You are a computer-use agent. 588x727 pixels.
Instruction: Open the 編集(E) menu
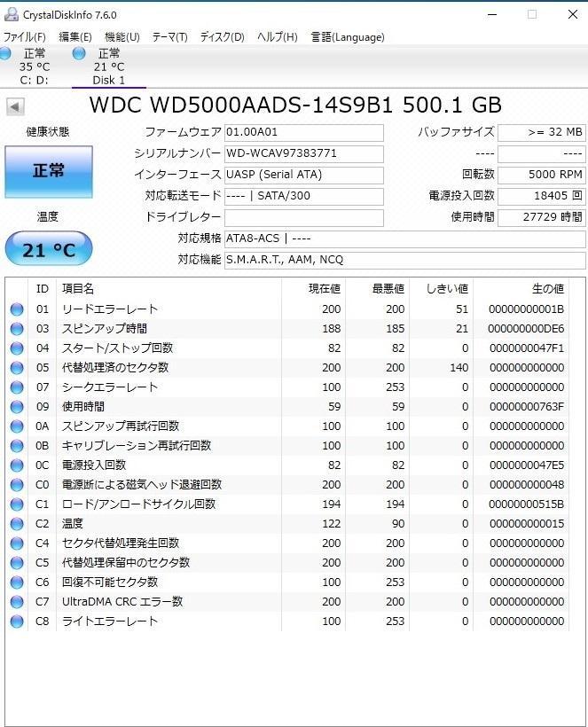[x=75, y=36]
